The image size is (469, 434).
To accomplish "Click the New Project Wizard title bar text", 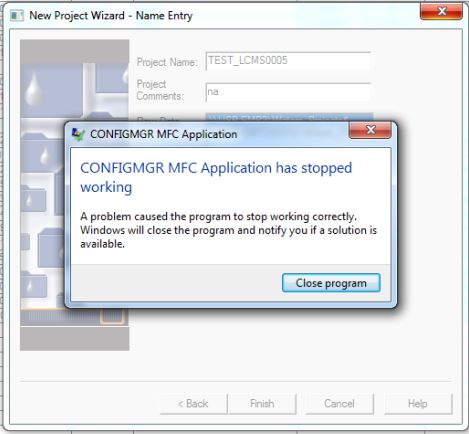I will coord(111,16).
